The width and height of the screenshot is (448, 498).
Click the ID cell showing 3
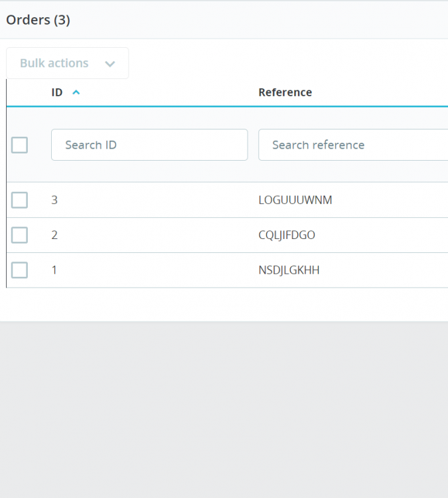point(54,200)
